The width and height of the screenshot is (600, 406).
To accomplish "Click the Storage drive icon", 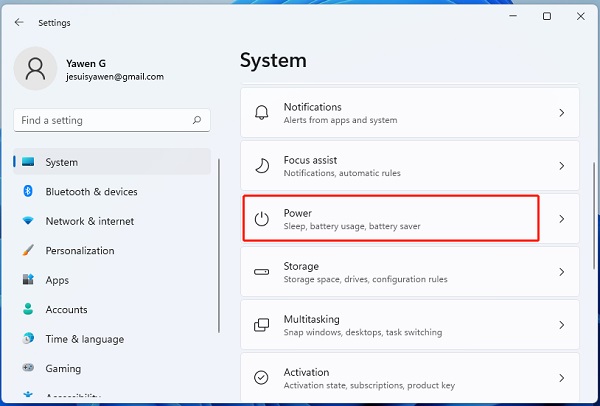I will 262,272.
